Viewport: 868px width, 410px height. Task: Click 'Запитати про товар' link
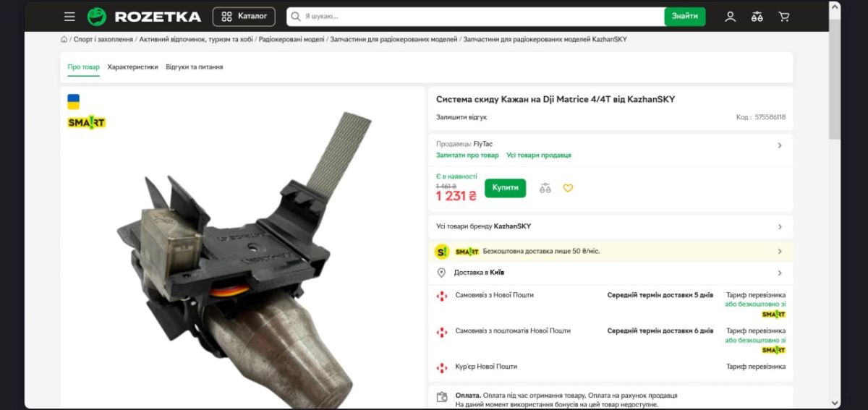point(467,155)
